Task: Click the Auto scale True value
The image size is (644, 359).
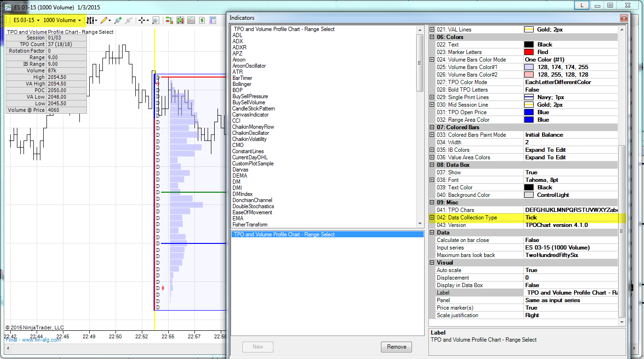Action: click(571, 270)
